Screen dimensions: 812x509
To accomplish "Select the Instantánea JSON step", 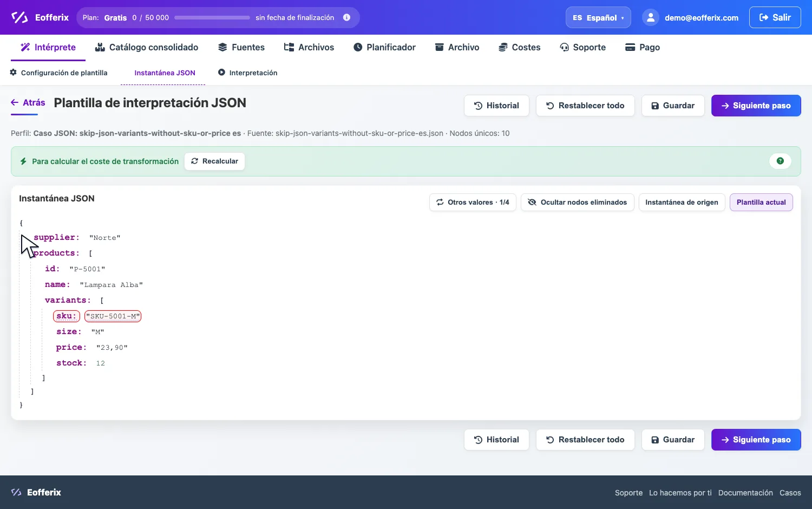I will tap(165, 73).
